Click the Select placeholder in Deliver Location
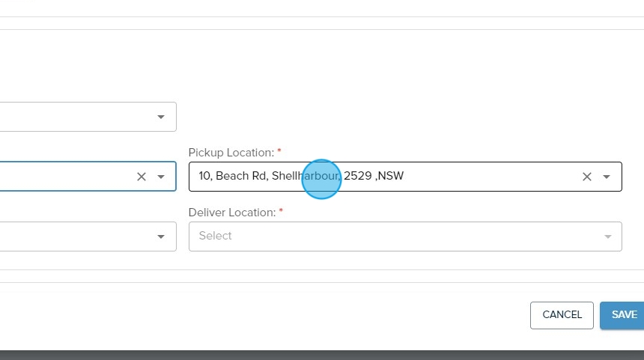This screenshot has height=360, width=644. click(x=216, y=236)
